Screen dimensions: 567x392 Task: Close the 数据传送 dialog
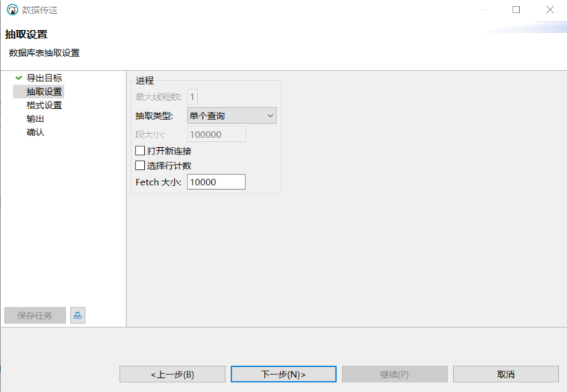coord(550,10)
